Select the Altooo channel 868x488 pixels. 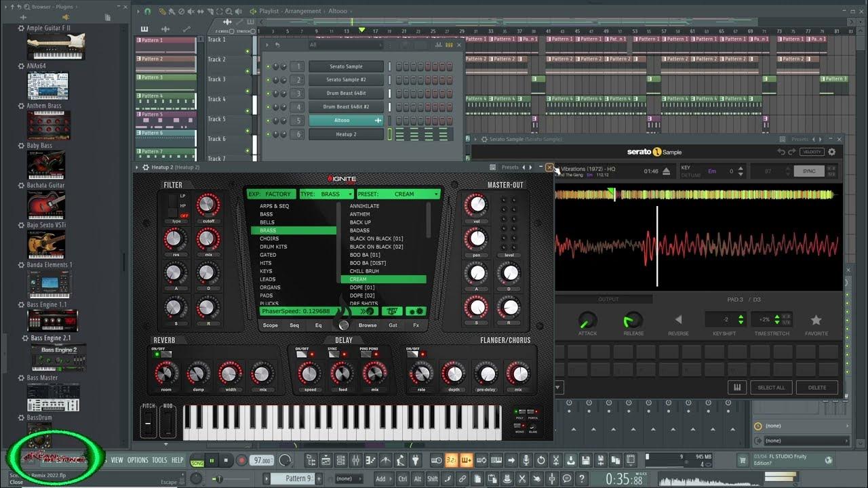[346, 121]
